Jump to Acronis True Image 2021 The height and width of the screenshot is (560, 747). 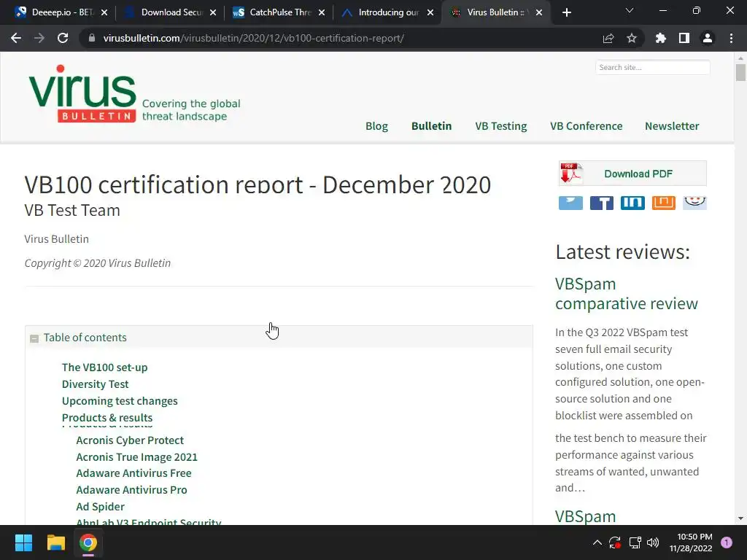pyautogui.click(x=136, y=457)
